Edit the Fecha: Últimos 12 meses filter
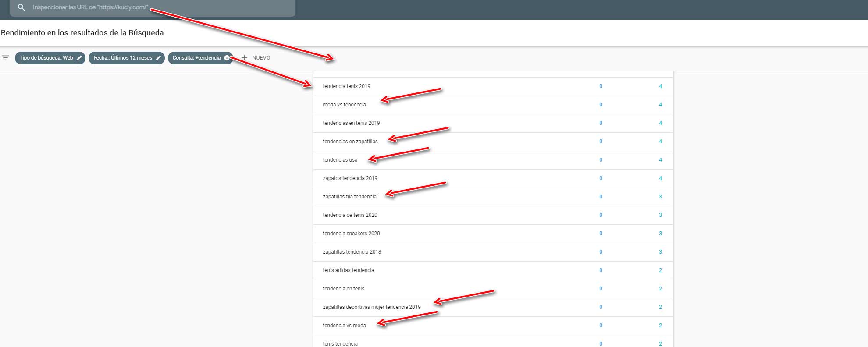Screen dimensions: 868x347 point(158,58)
